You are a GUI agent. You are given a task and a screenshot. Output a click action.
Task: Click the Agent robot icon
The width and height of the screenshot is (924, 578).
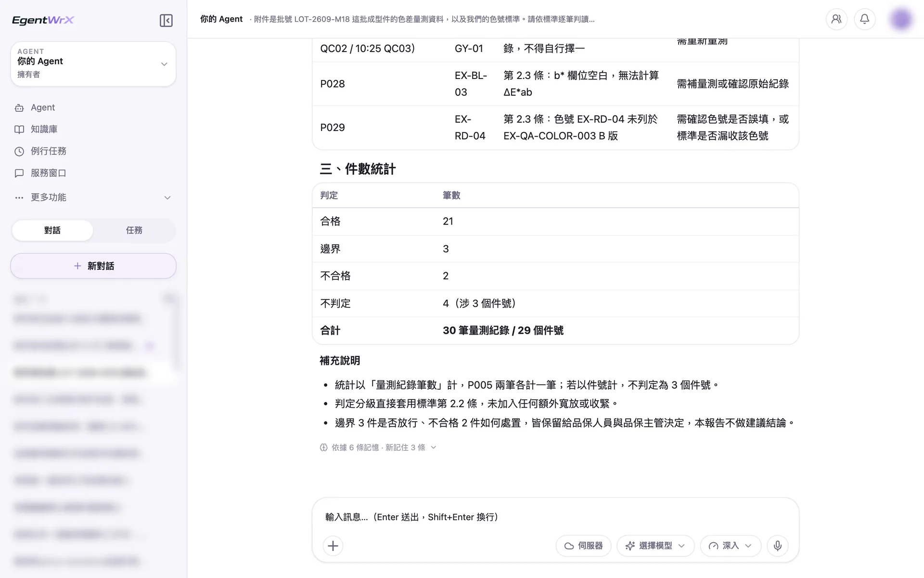19,108
